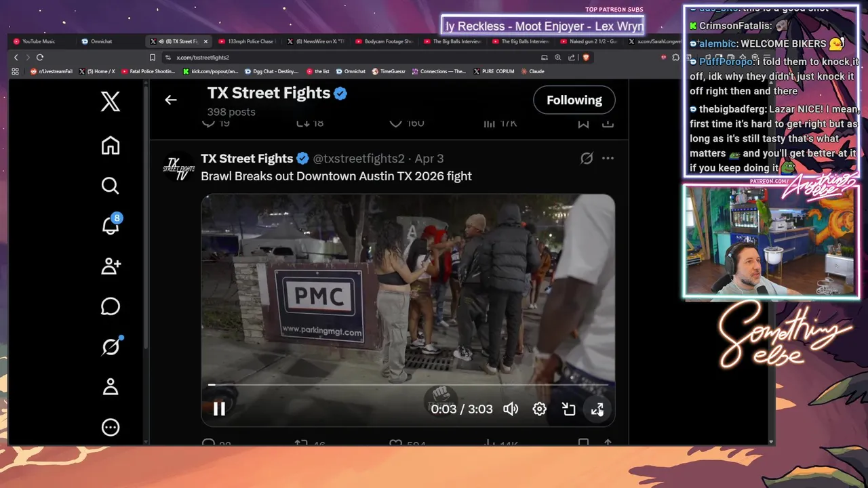Open the Grok icon in X sidebar
Viewport: 868px width, 488px height.
click(111, 347)
